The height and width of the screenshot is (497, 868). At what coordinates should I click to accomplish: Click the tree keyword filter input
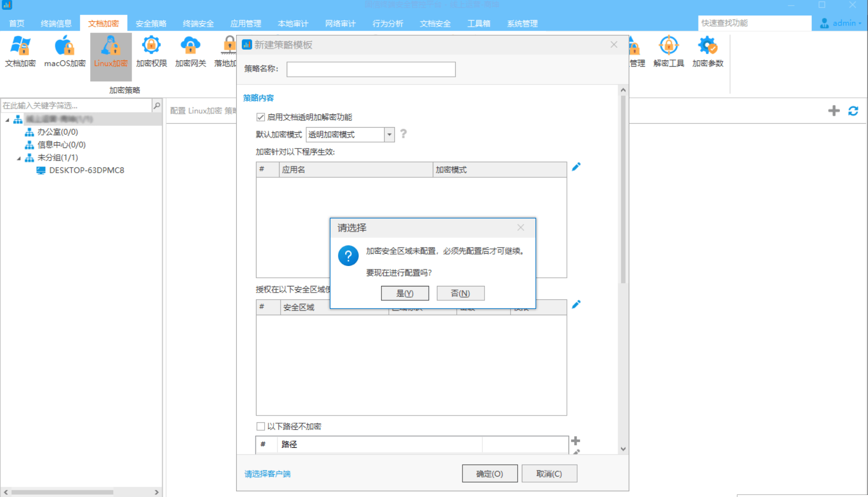(76, 106)
